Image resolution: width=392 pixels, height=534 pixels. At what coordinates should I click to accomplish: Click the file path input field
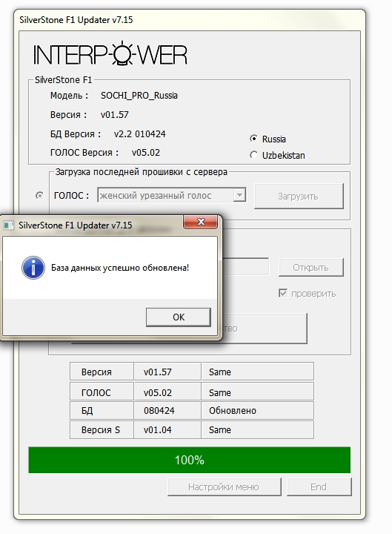245,267
